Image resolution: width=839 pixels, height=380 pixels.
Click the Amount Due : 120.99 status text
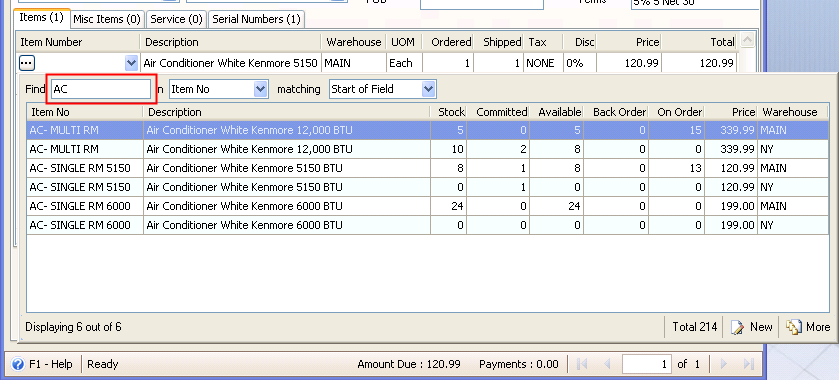click(x=409, y=364)
